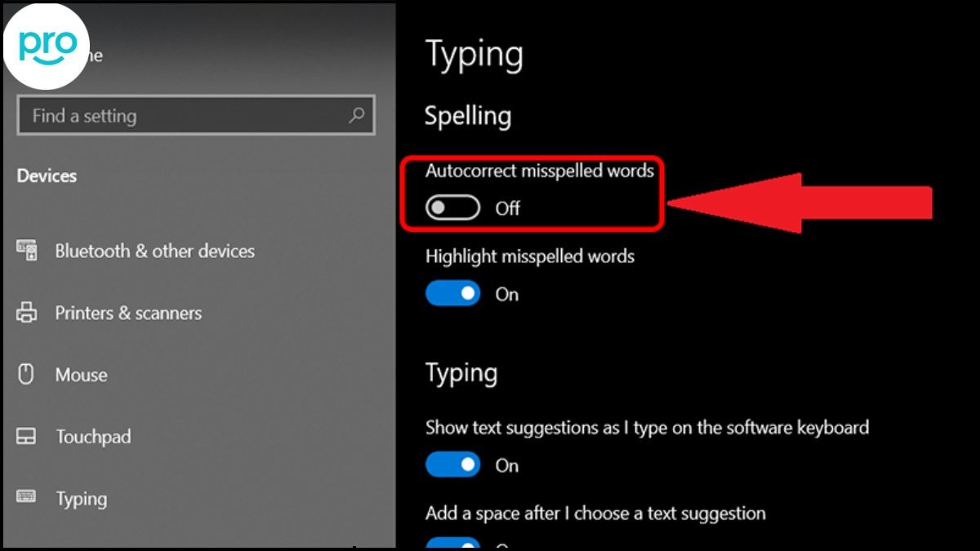Enable Autocorrect misspelled words toggle
Viewport: 980px width, 551px height.
click(452, 208)
